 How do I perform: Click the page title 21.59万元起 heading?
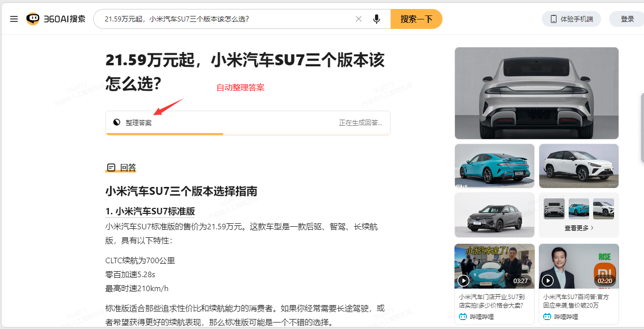tap(245, 72)
